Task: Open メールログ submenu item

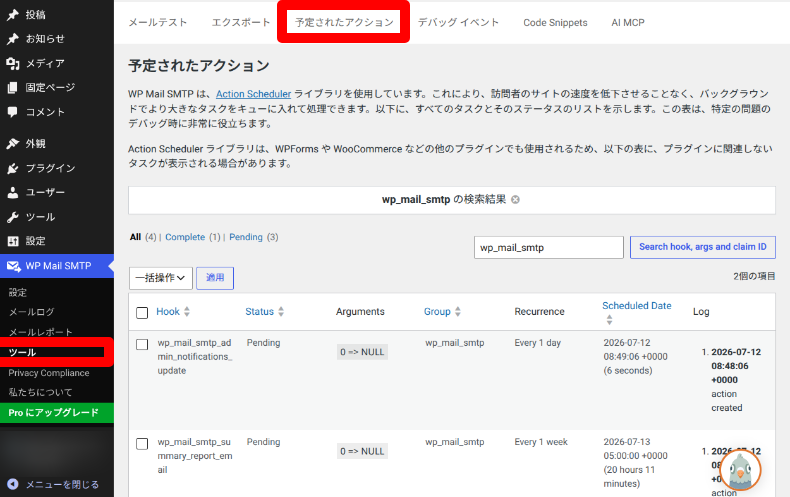Action: [x=31, y=312]
